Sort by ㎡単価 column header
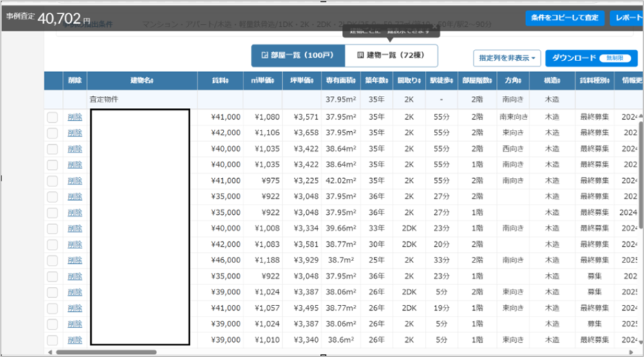 (x=262, y=80)
